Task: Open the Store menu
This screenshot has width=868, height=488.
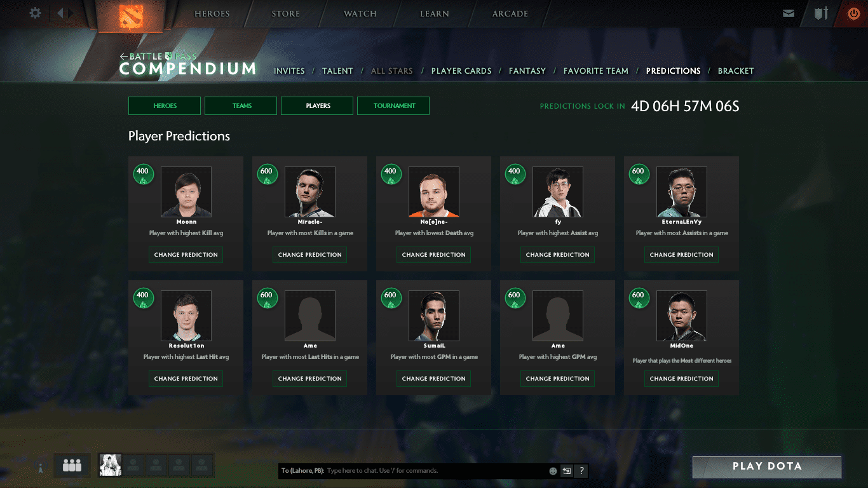Action: (x=287, y=14)
